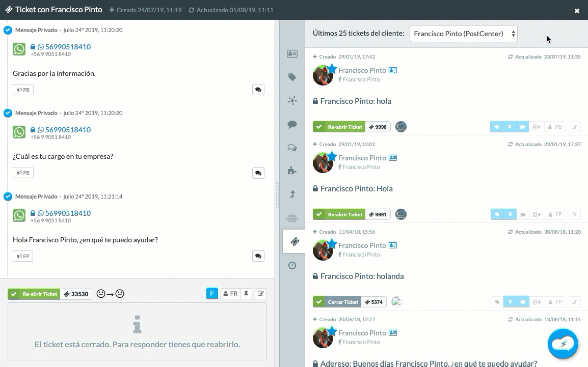
Task: Open contact card icon beside Francisco Pinto, ticket 9991
Action: pos(393,158)
